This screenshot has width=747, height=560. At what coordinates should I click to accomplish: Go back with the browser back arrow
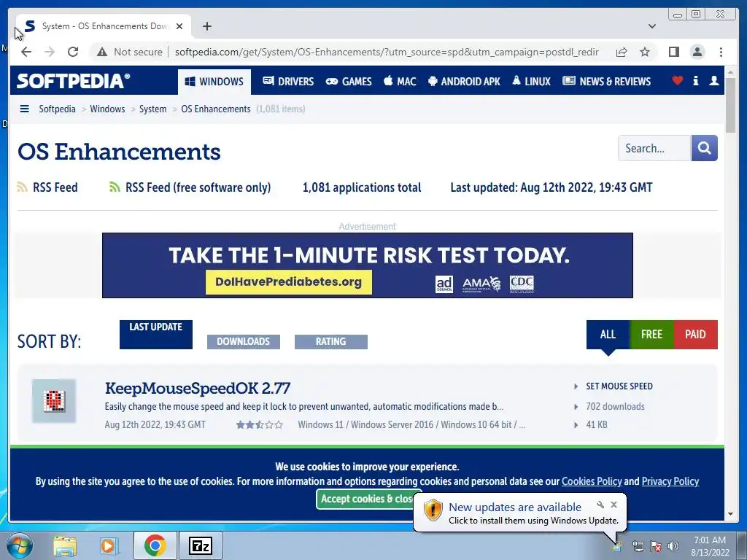tap(26, 52)
